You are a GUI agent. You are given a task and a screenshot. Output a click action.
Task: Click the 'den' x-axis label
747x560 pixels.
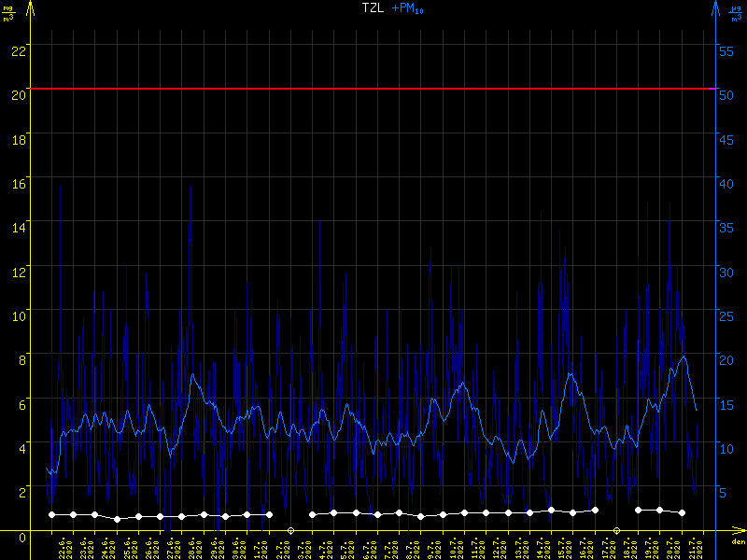[738, 543]
